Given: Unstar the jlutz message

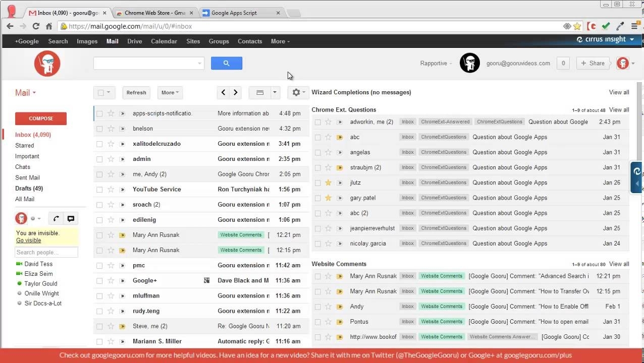Looking at the screenshot, I should tap(329, 183).
